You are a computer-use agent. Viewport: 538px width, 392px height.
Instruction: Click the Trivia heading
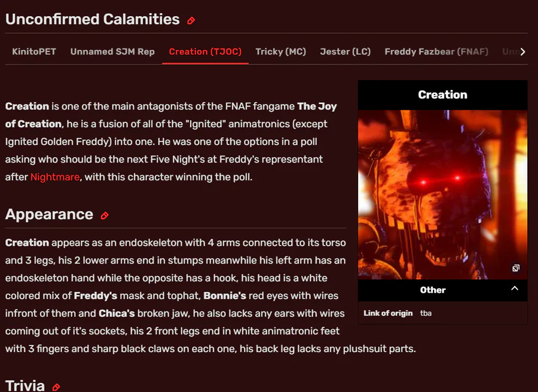pos(25,385)
